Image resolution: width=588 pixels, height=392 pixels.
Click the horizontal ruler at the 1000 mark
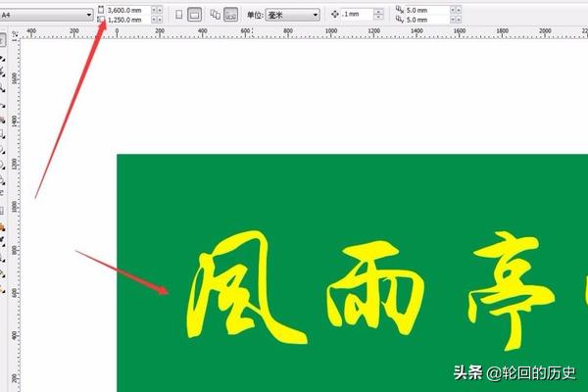(x=330, y=31)
